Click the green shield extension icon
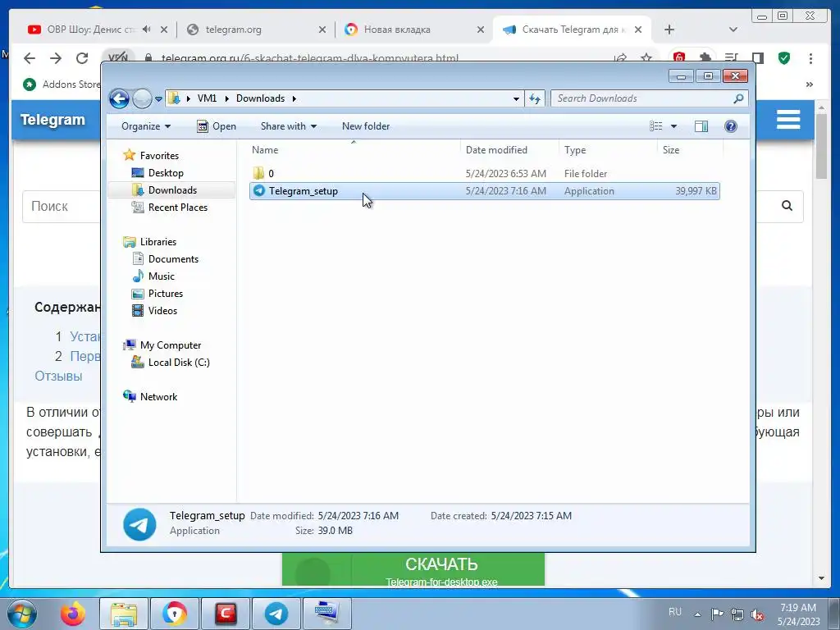The width and height of the screenshot is (840, 630). click(783, 58)
